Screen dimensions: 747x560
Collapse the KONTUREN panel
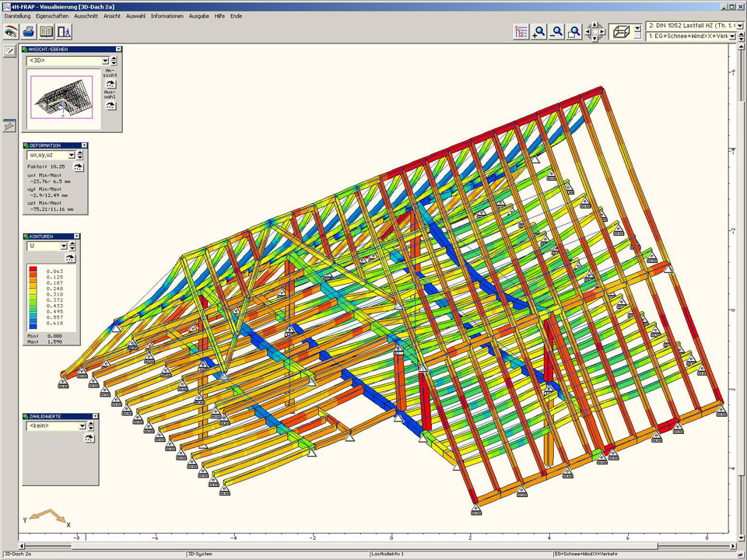(x=75, y=236)
